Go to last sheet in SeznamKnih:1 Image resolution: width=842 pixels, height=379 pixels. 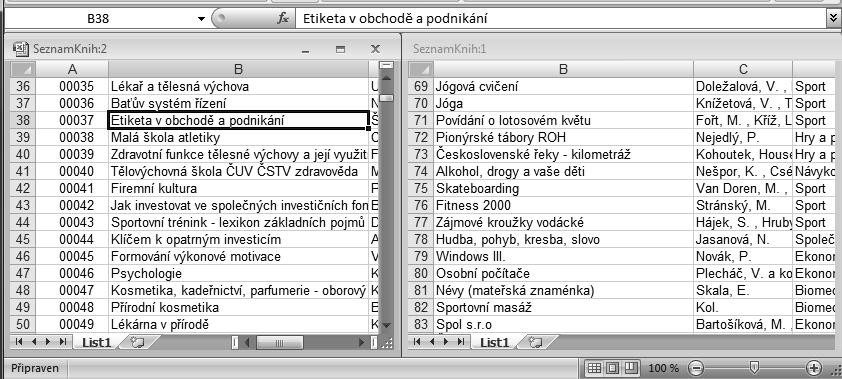click(460, 341)
